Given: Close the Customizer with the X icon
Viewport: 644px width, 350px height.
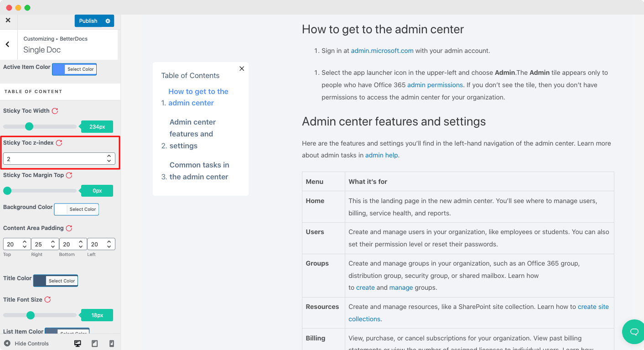Looking at the screenshot, I should pyautogui.click(x=8, y=21).
